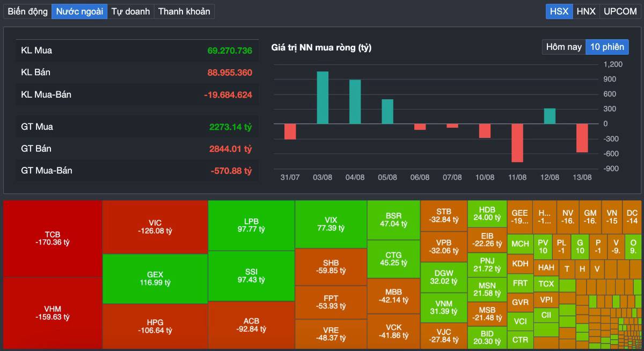Open the VCI tile in the heatmap

tap(520, 321)
